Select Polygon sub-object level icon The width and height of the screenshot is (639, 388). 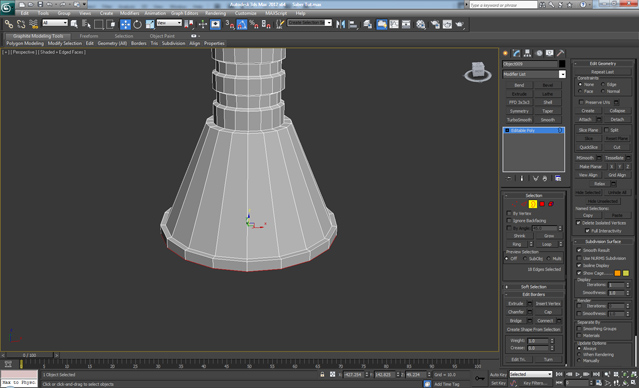pos(542,204)
